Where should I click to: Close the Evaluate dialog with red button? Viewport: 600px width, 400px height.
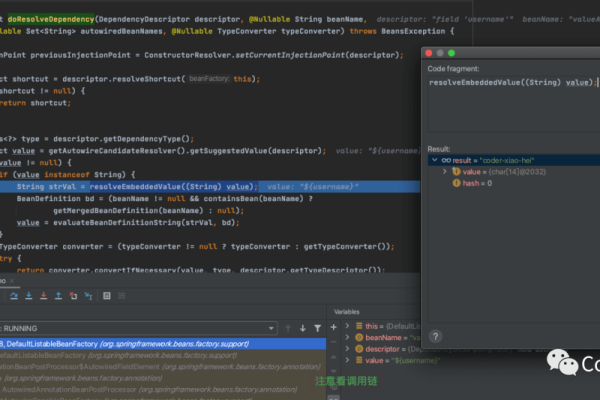pyautogui.click(x=429, y=53)
